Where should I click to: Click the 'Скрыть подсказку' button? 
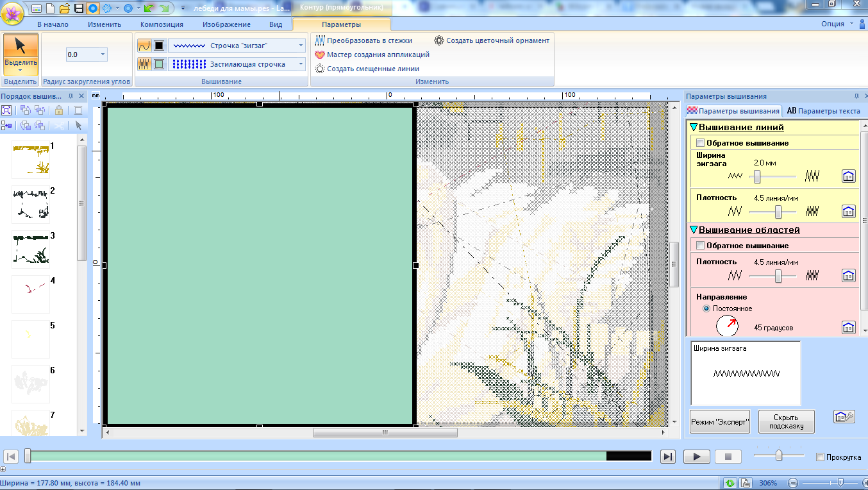coord(786,422)
